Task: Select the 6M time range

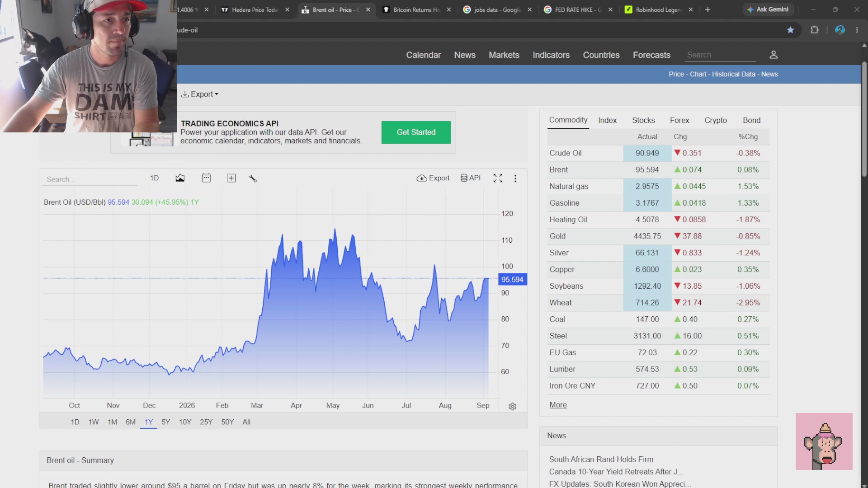Action: point(130,422)
